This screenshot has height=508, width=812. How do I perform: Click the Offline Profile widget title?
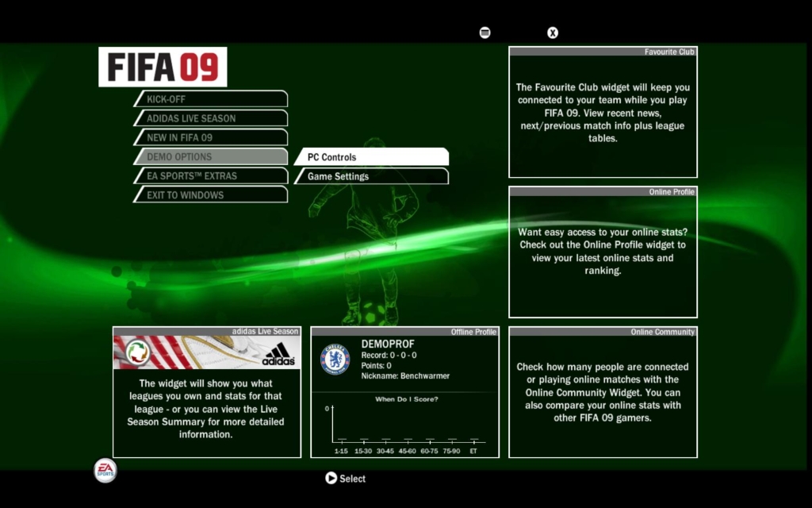click(x=473, y=332)
